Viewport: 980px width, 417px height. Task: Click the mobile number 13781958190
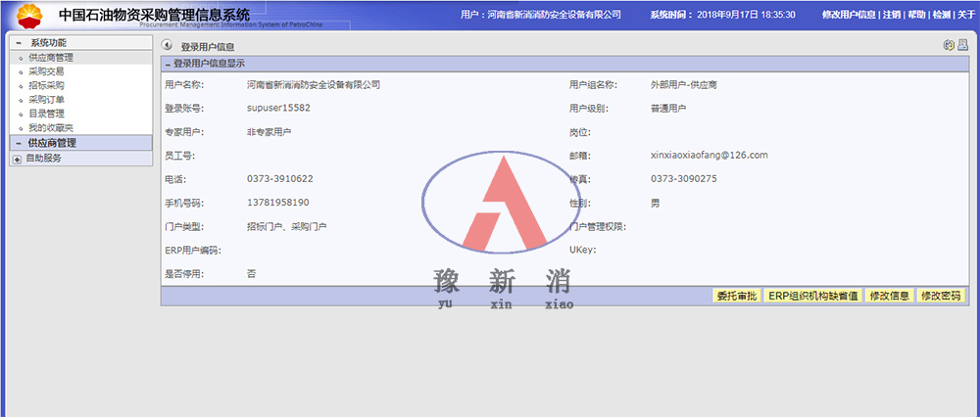click(277, 203)
